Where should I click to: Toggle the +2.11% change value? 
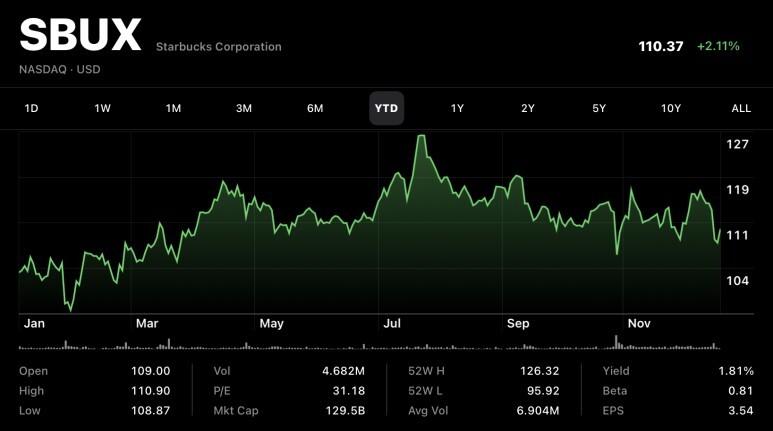pos(718,46)
